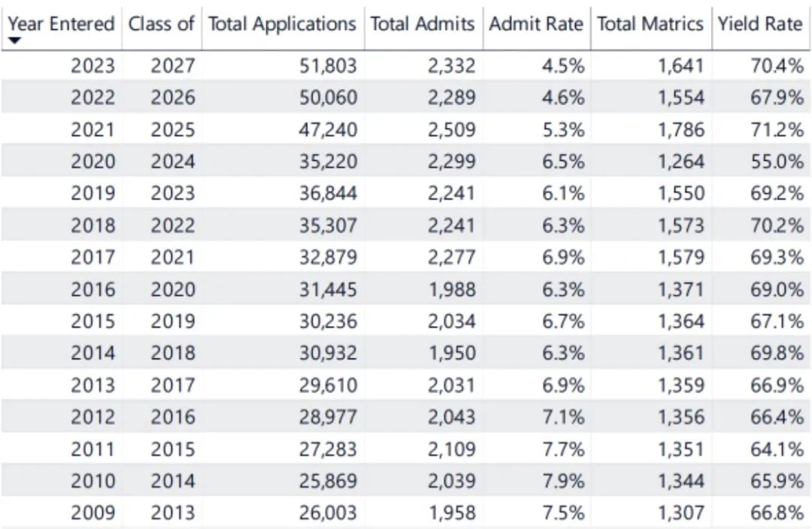Select the 2,109 total admits cell
Viewport: 812px width, 529px height.
(451, 449)
